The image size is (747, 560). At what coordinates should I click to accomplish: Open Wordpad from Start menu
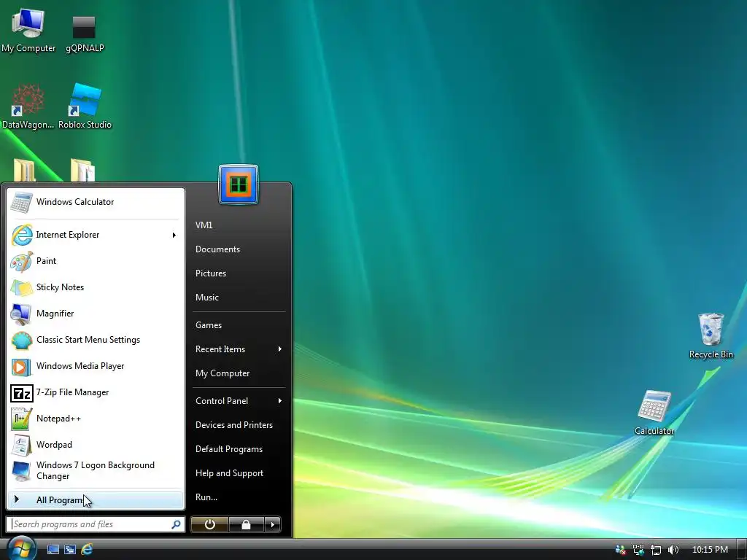click(96, 444)
